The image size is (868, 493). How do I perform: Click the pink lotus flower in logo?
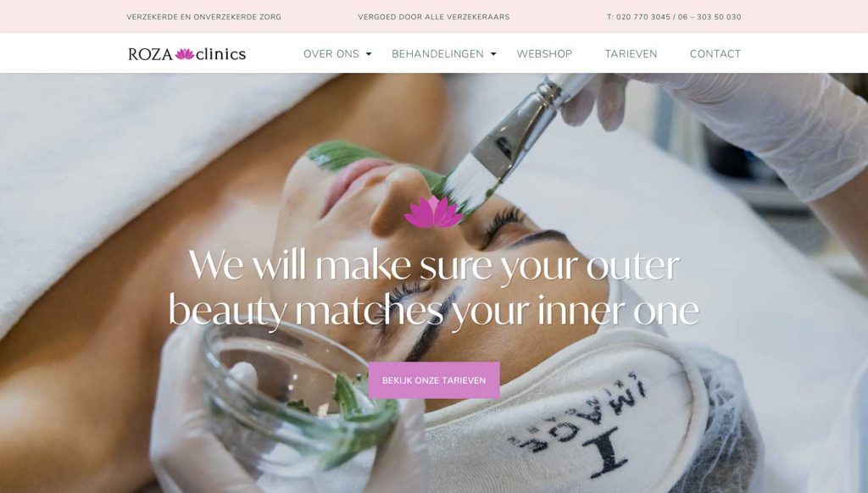coord(184,53)
